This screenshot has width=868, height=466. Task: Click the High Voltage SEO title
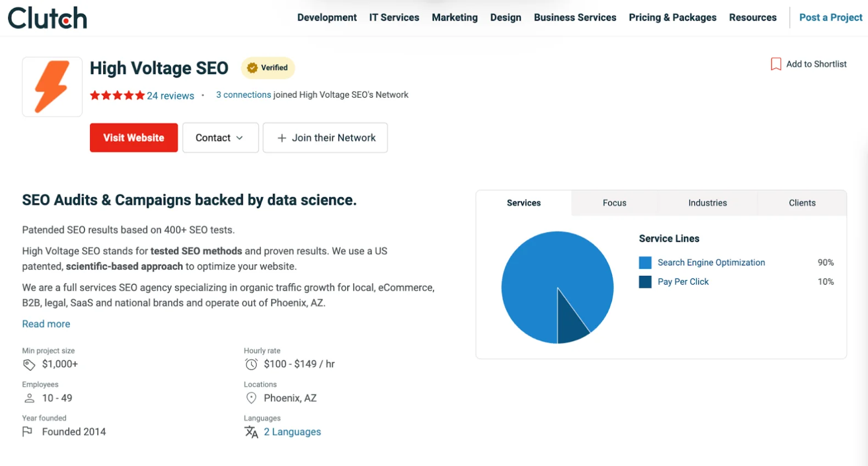click(x=159, y=68)
